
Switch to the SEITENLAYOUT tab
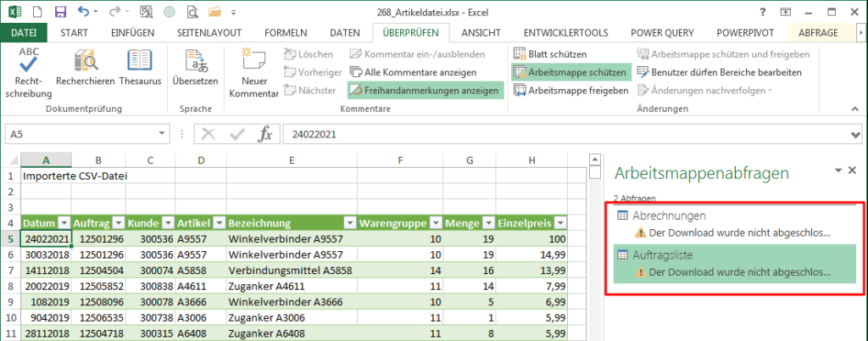coord(209,33)
